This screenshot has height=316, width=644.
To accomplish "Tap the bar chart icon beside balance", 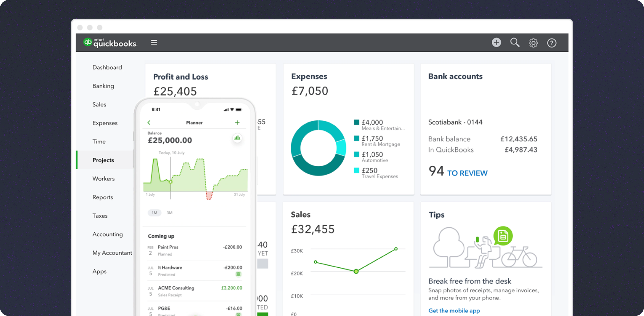I will (237, 138).
